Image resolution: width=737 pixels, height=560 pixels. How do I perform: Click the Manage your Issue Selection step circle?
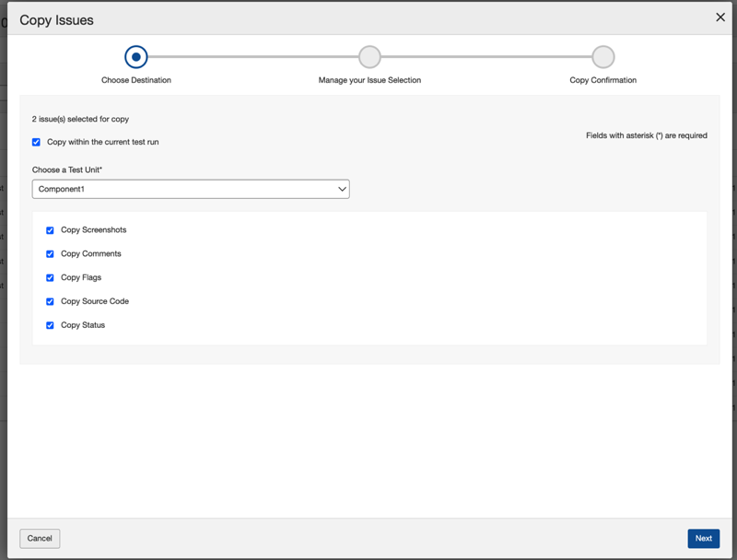[369, 57]
